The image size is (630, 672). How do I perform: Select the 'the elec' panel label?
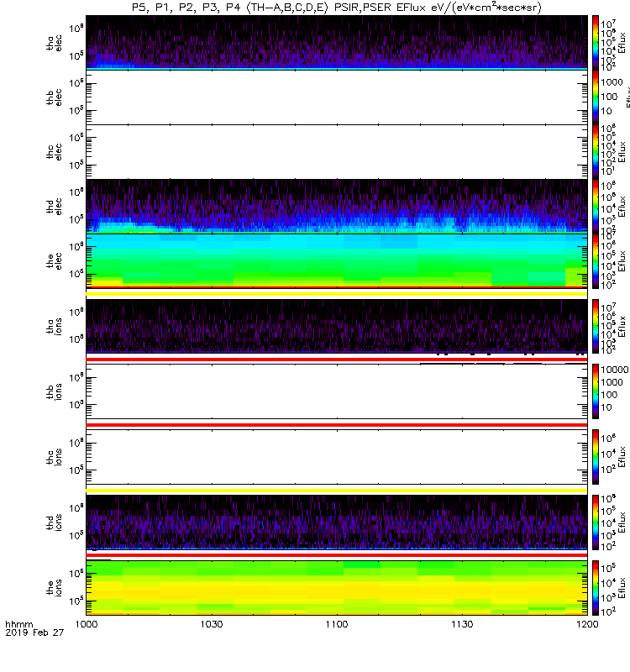[55, 261]
